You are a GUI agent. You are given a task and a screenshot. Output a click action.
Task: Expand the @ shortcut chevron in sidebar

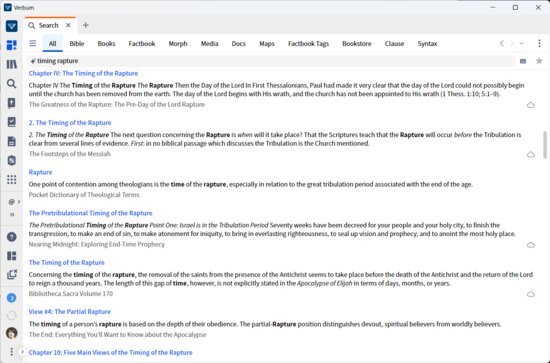[19, 202]
